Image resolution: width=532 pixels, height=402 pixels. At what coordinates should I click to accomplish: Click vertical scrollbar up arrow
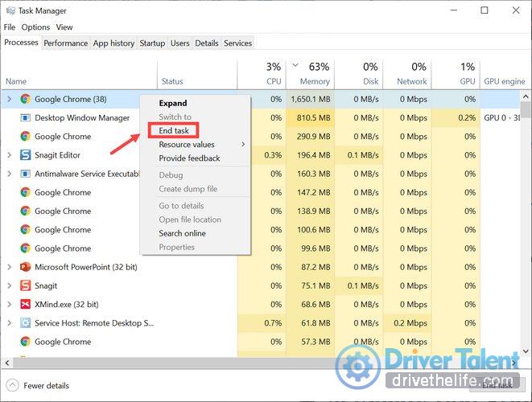click(x=526, y=97)
